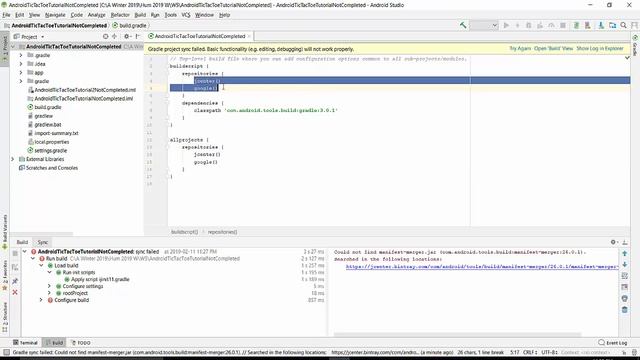The width and height of the screenshot is (640, 360).
Task: Click the up arrow in build output
Action: (624, 253)
